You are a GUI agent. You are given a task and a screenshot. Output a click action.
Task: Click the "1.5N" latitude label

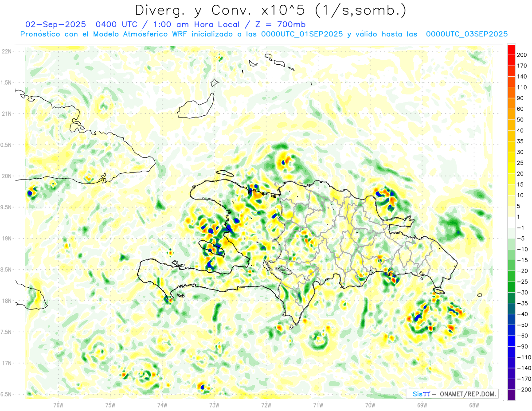7,82
